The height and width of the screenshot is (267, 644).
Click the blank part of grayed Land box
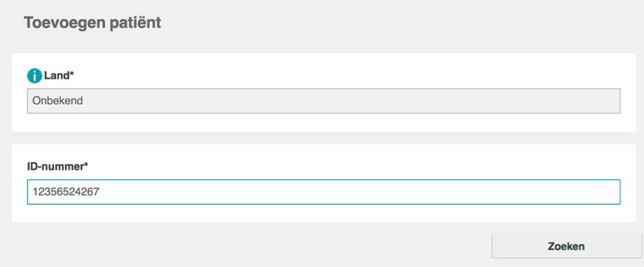(x=353, y=101)
